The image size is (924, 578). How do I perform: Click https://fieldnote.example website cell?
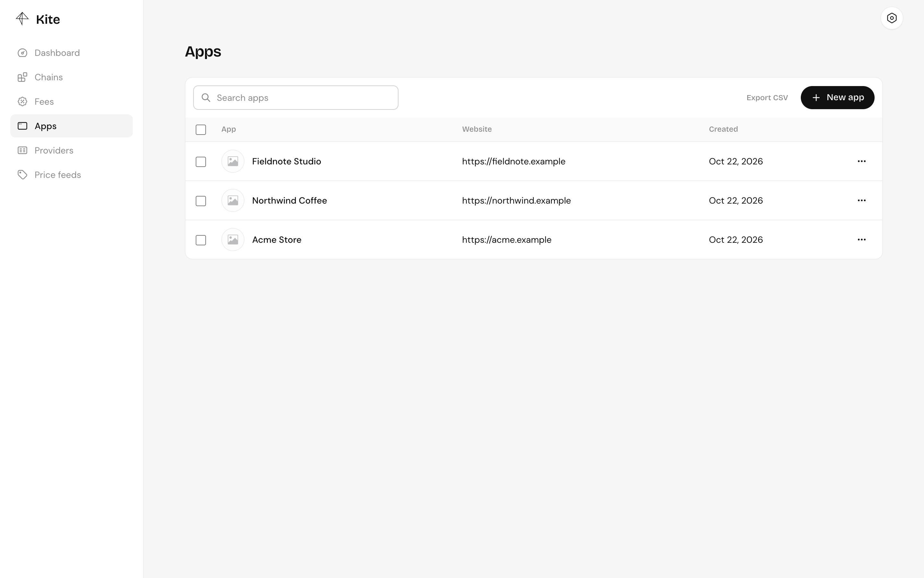(x=514, y=161)
